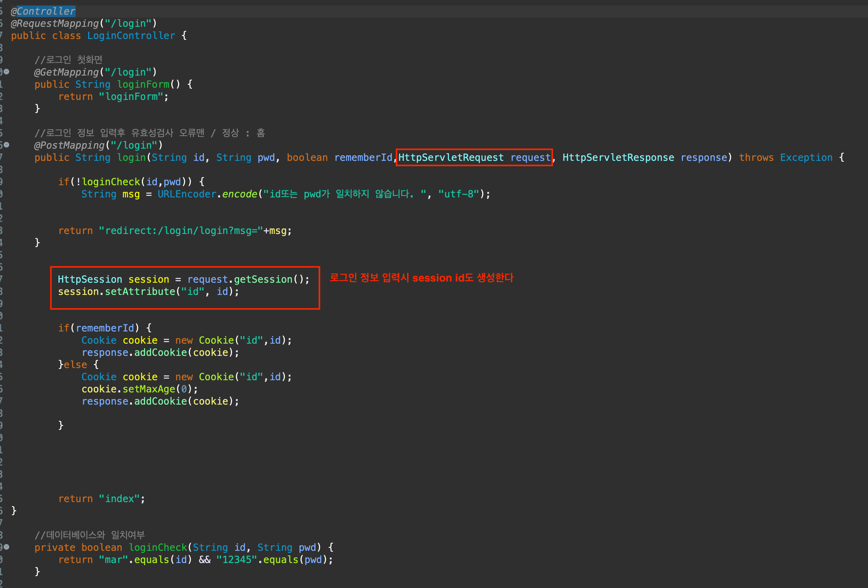The width and height of the screenshot is (868, 588).
Task: Click the return "index" statement
Action: click(101, 499)
